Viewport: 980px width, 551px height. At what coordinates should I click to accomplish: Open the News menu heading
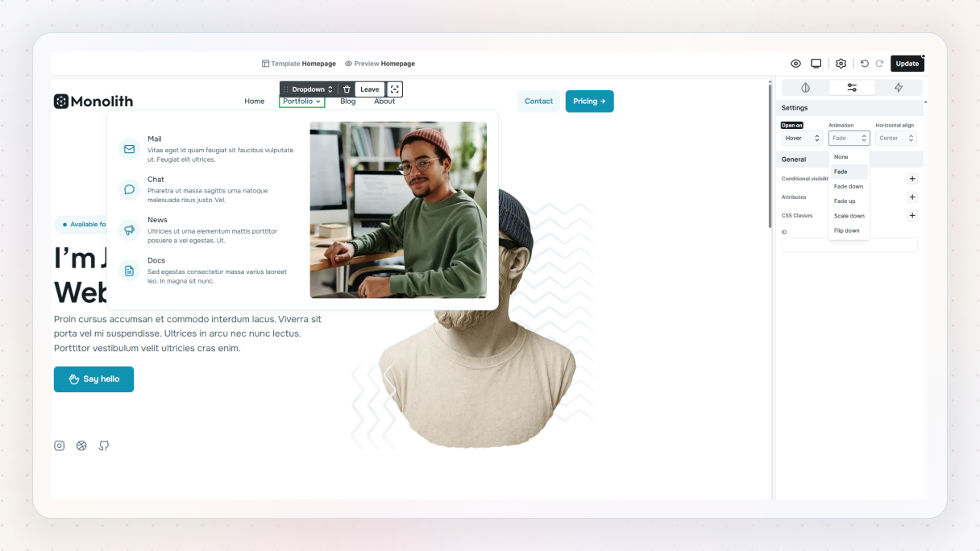[x=158, y=220]
